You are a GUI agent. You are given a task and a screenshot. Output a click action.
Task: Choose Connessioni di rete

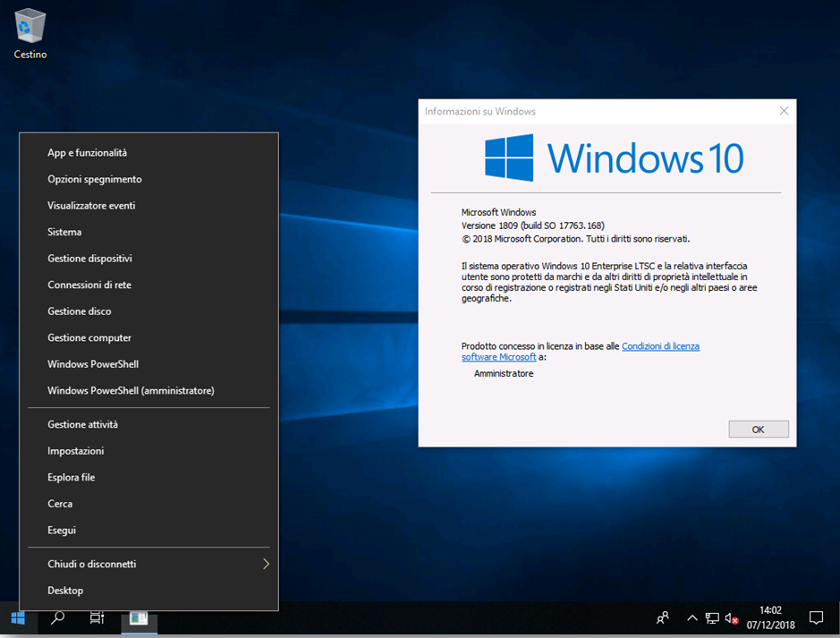(148, 285)
